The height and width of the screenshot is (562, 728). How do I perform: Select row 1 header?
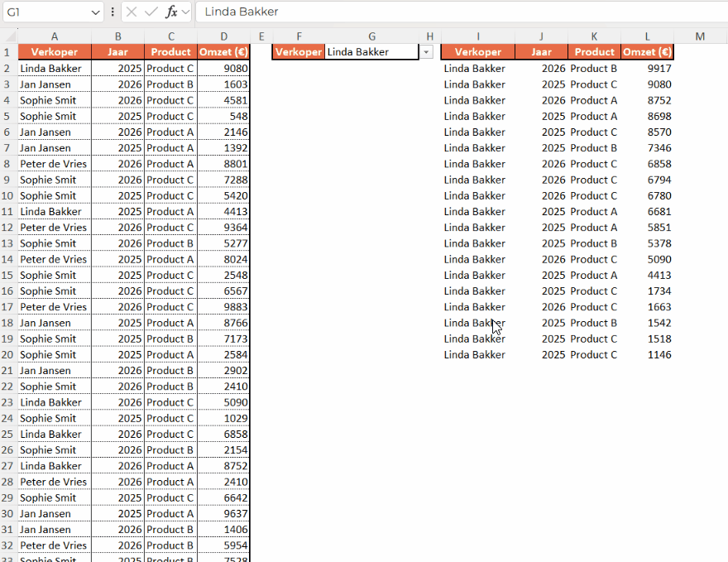pyautogui.click(x=7, y=52)
